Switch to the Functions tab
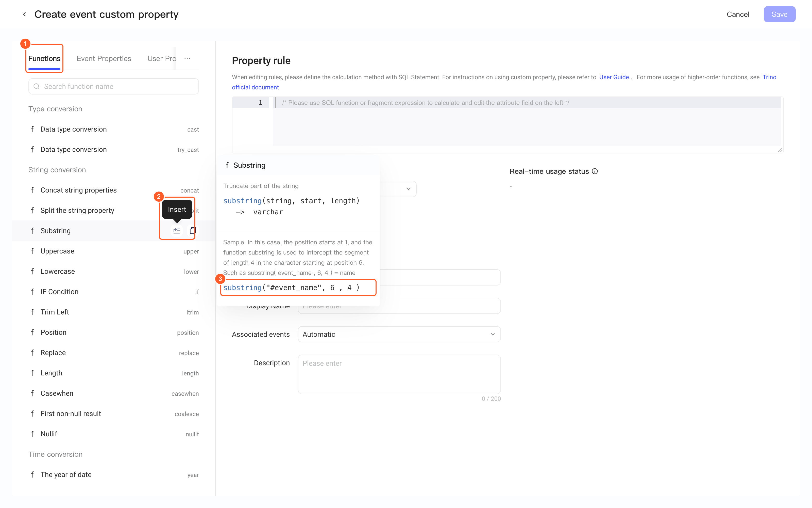The image size is (812, 508). coord(44,58)
